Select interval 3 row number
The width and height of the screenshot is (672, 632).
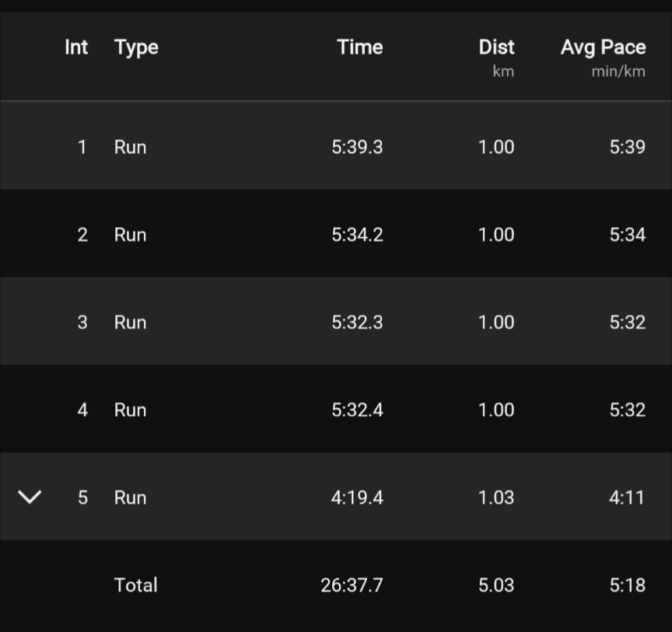82,323
